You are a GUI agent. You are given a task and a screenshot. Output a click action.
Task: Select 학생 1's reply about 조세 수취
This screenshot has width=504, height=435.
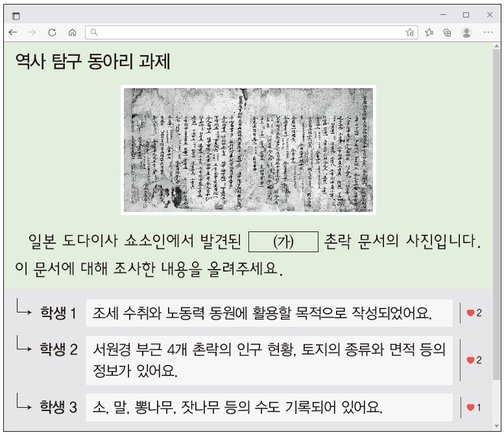pos(269,313)
